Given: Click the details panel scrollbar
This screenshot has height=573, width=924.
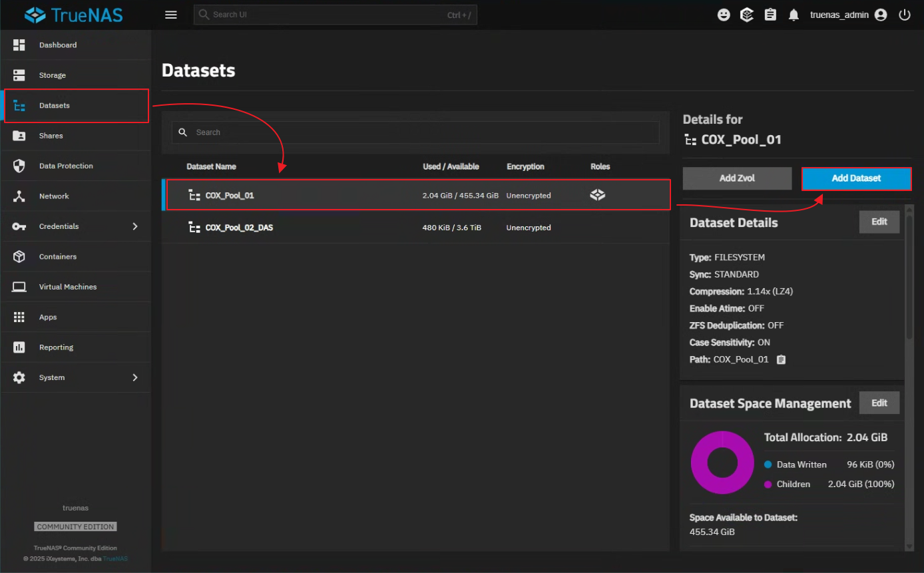Looking at the screenshot, I should [909, 276].
